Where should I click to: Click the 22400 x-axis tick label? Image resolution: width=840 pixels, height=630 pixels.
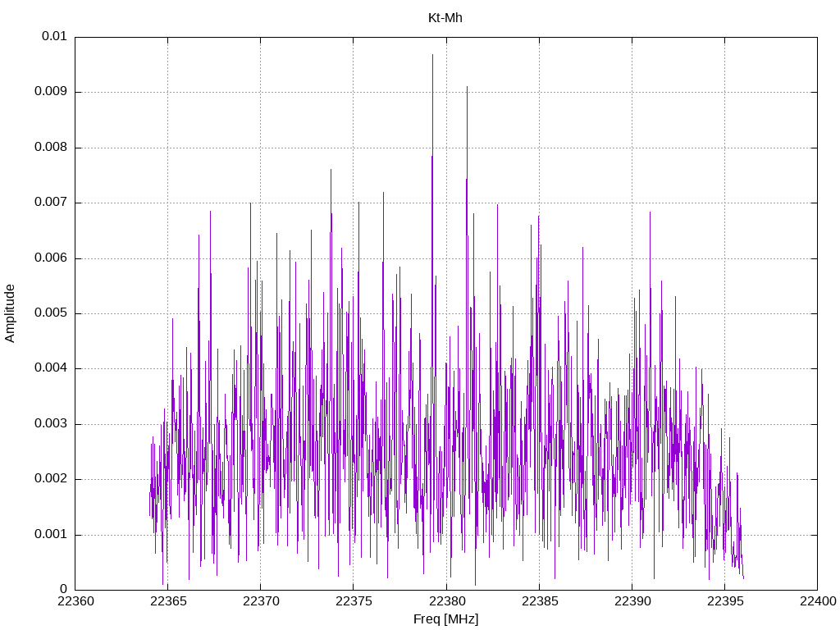click(x=818, y=601)
